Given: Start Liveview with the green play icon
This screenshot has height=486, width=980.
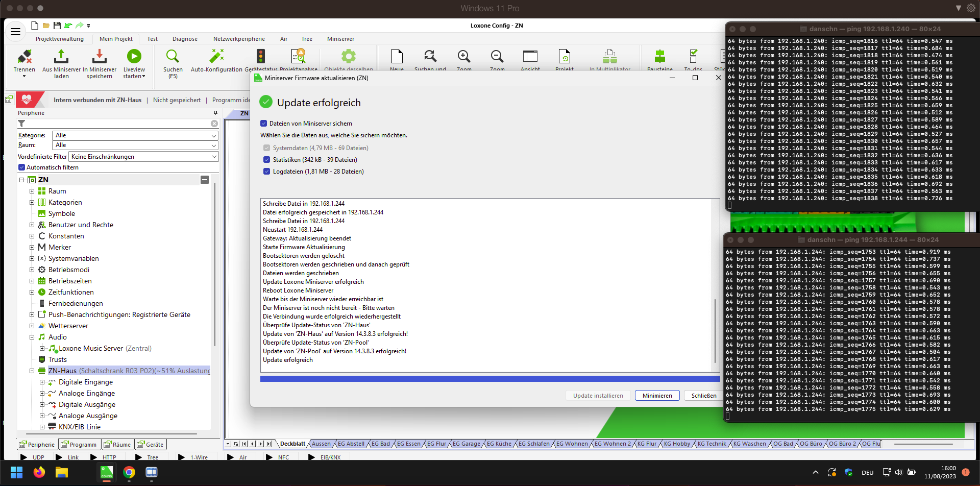Looking at the screenshot, I should [134, 56].
